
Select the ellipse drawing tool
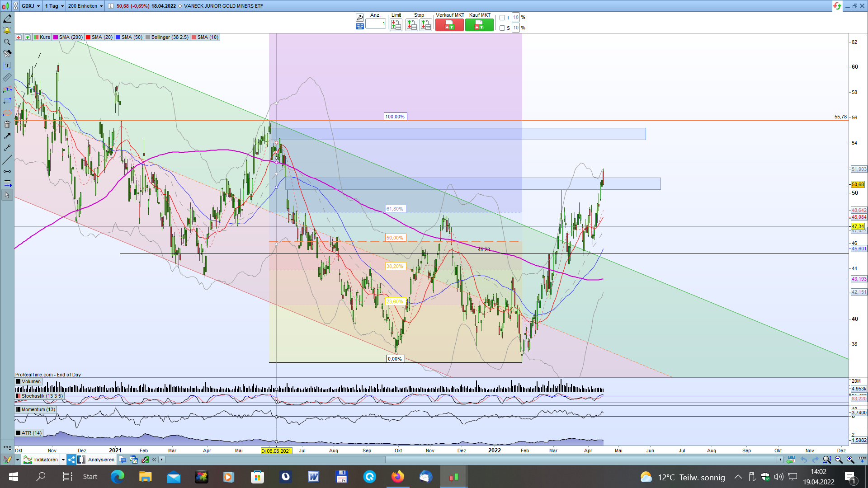pyautogui.click(x=7, y=113)
